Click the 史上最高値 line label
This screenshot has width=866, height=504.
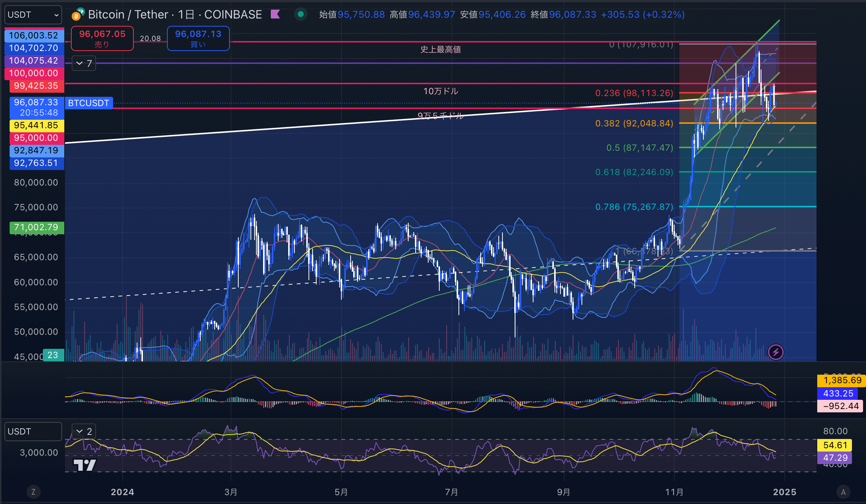441,50
